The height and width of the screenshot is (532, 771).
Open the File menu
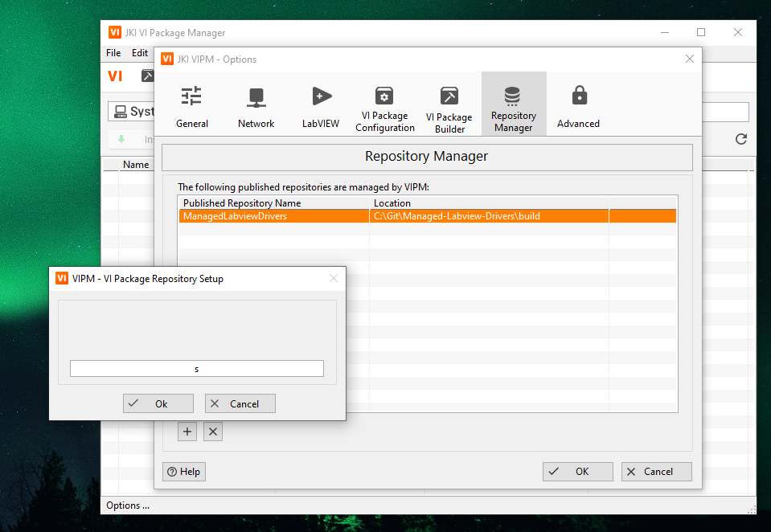pyautogui.click(x=113, y=52)
